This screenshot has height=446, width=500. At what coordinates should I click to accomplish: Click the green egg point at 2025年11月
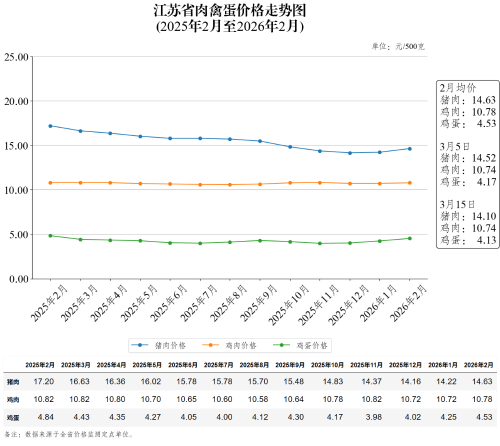[x=320, y=243]
